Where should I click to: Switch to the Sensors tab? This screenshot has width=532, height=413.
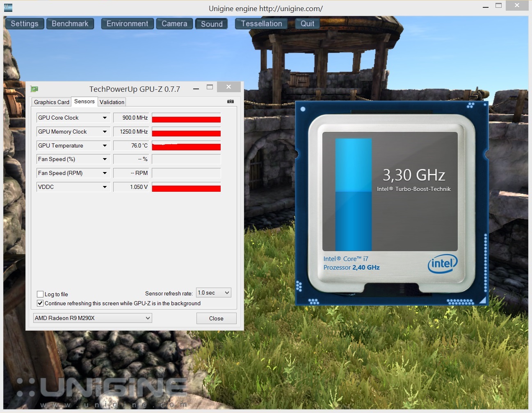[x=84, y=101]
